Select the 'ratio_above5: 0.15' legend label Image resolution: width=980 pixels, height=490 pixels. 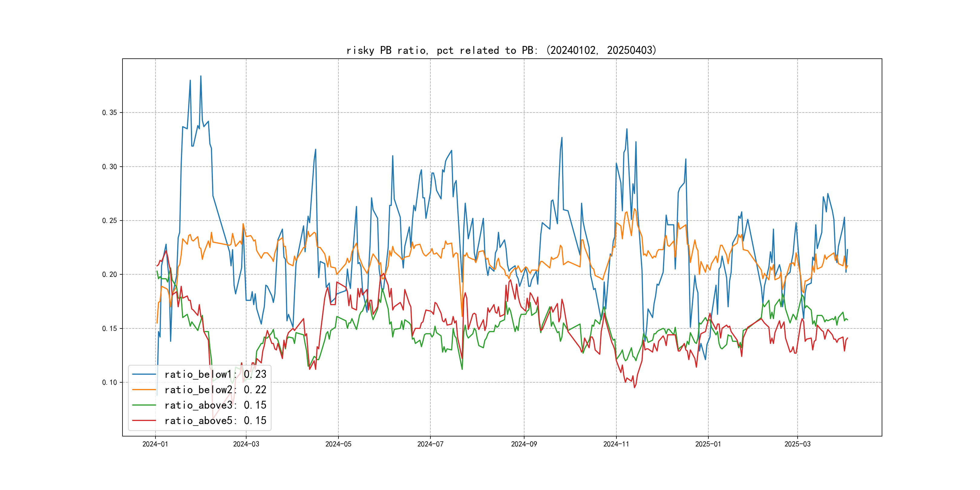215,420
